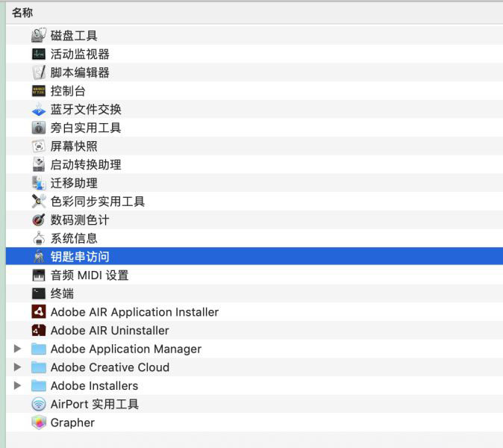Click the 旁白实用工具 label
Screen dimensions: 503x448
click(x=86, y=128)
